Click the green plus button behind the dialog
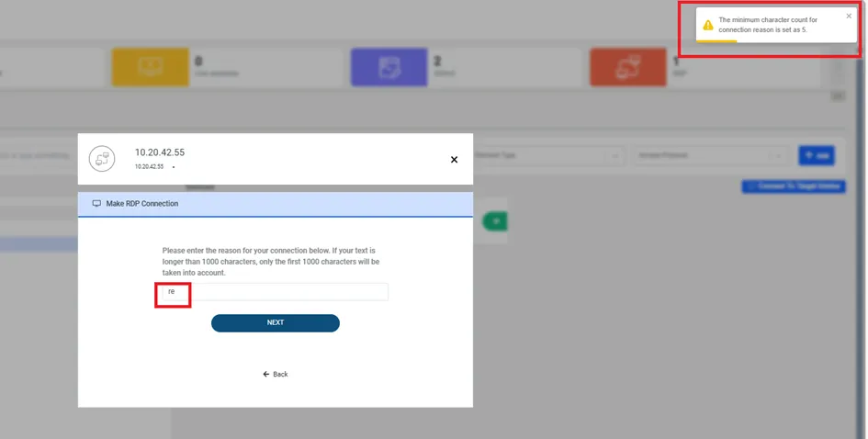The image size is (868, 439). pyautogui.click(x=494, y=221)
